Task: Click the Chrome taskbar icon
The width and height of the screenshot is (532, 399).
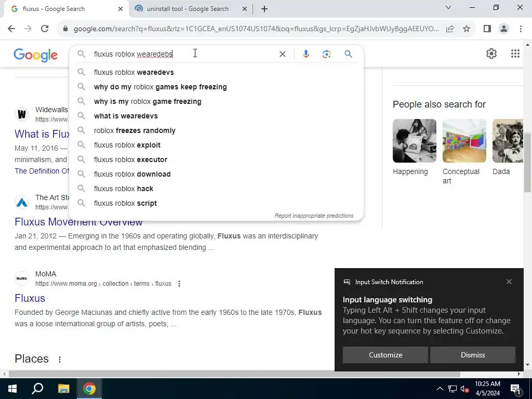Action: click(x=89, y=389)
